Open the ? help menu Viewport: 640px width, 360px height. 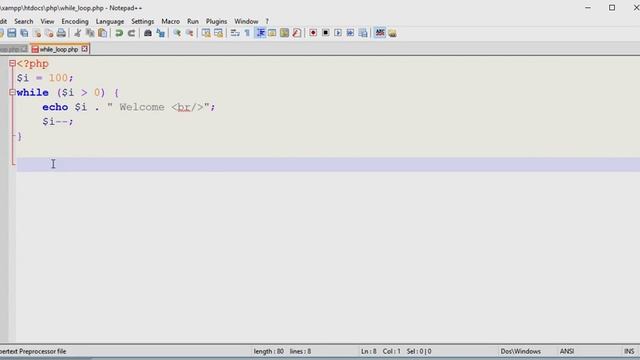tap(267, 21)
